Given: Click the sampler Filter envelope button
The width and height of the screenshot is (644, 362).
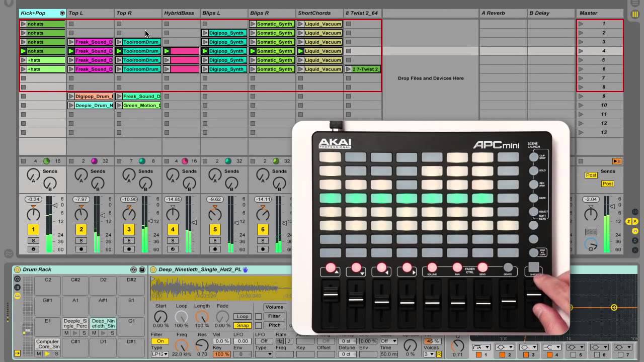Looking at the screenshot, I should (274, 316).
